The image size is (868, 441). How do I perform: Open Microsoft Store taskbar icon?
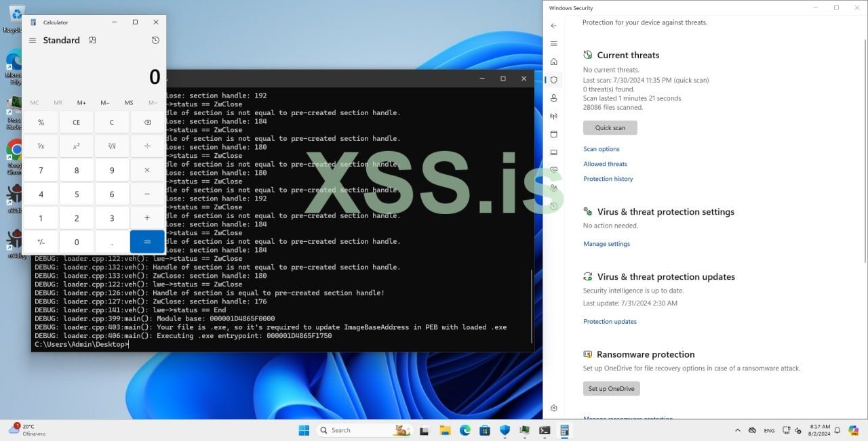click(485, 430)
